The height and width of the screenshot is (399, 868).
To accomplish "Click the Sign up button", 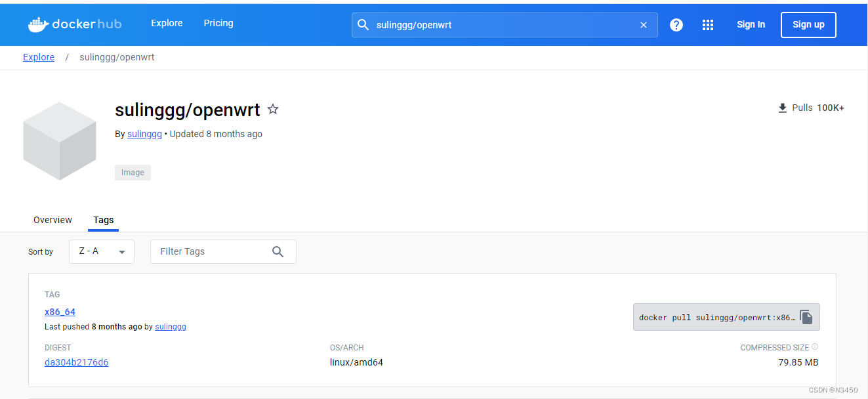I will (x=808, y=25).
